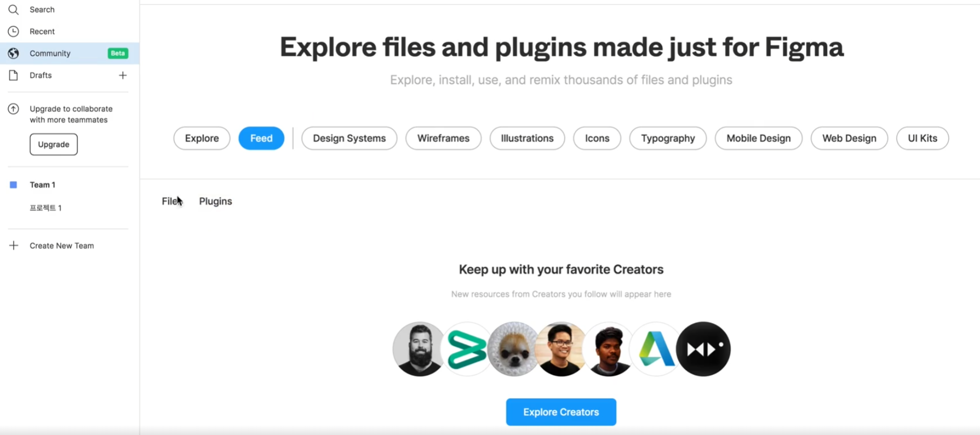Click the New resources from Creators description
The height and width of the screenshot is (435, 980).
pyautogui.click(x=561, y=294)
